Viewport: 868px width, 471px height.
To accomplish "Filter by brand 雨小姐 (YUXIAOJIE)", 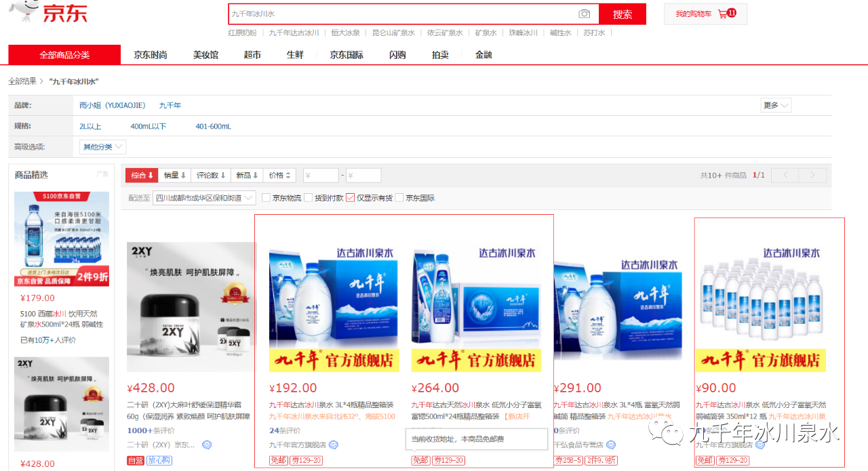I will coord(112,106).
